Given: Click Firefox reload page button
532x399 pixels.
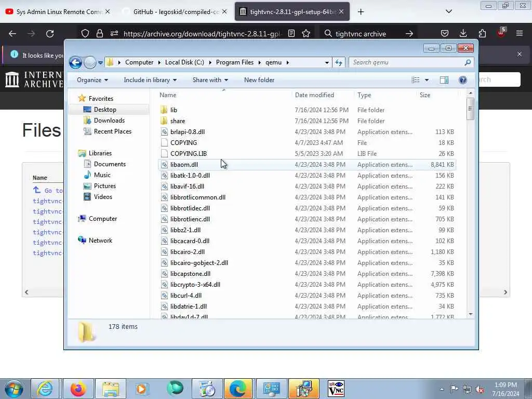Looking at the screenshot, I should pos(50,34).
